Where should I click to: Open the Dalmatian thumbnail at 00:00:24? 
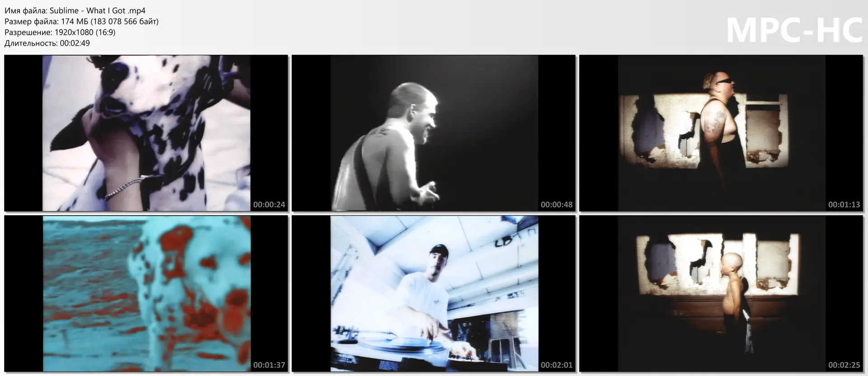(146, 133)
